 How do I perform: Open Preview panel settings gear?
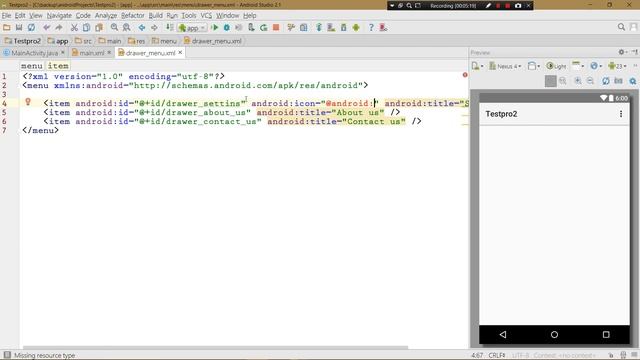click(622, 52)
